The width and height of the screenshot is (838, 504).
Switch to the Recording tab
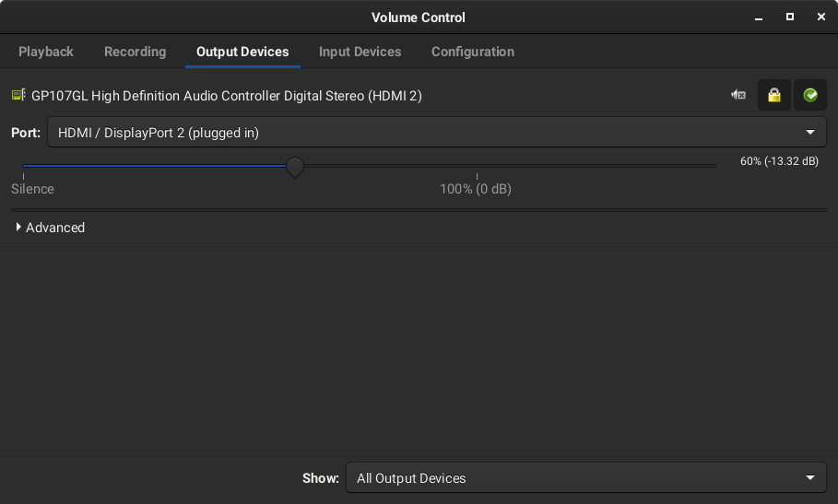coord(136,52)
